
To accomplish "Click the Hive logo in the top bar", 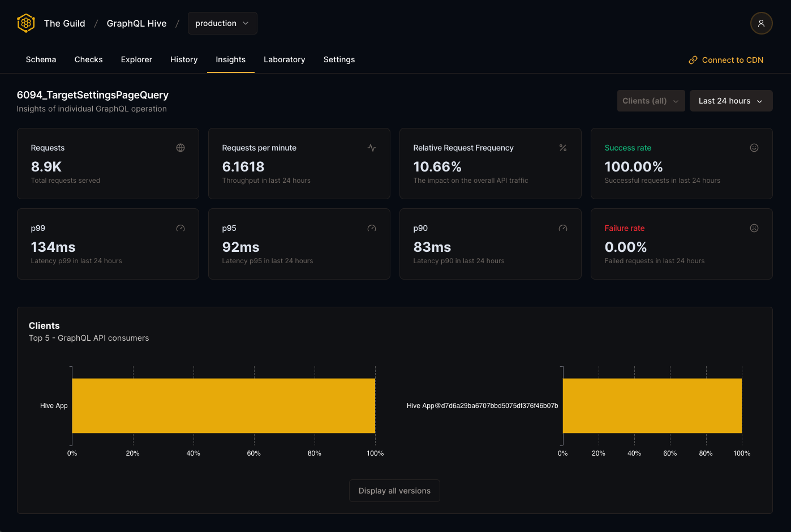I will (x=25, y=23).
